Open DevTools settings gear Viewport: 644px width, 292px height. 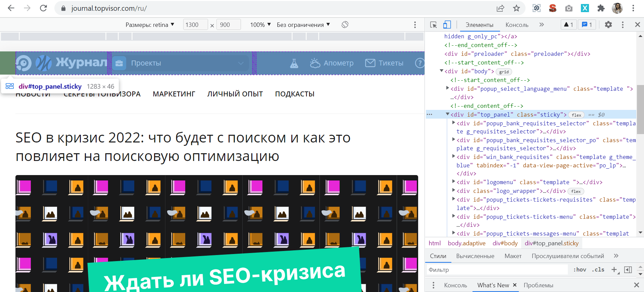click(608, 25)
